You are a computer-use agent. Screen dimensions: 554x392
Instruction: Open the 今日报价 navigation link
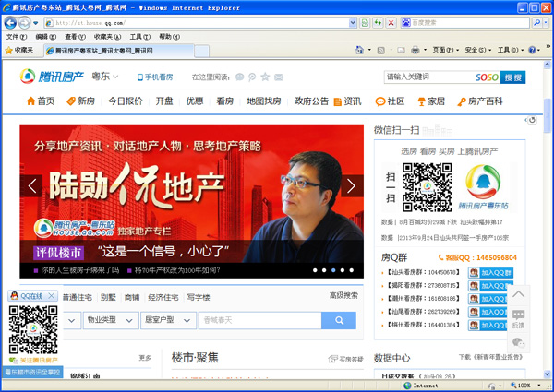[125, 101]
